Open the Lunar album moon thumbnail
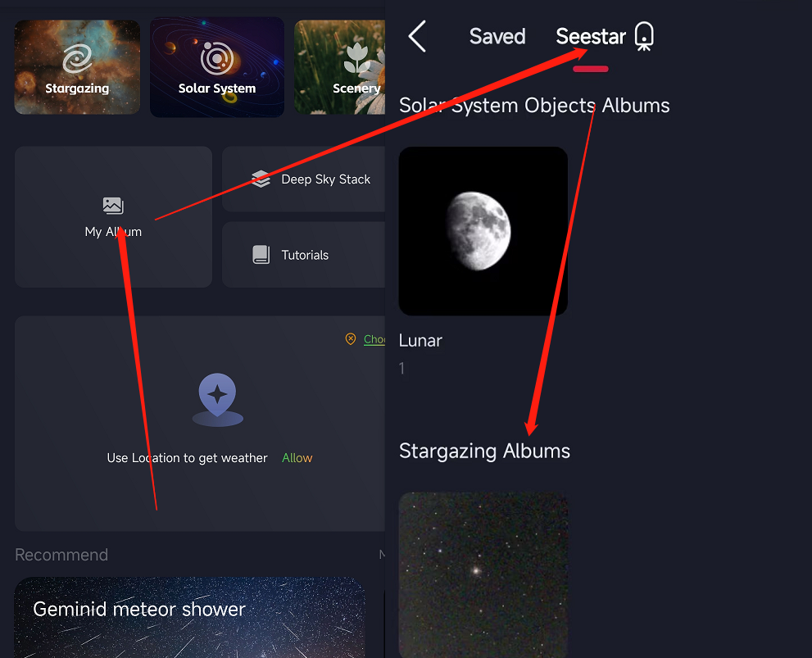812x658 pixels. coord(483,231)
